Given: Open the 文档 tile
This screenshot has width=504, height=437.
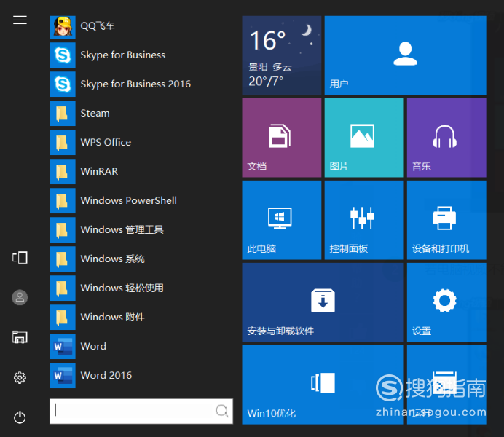Looking at the screenshot, I should 282,138.
